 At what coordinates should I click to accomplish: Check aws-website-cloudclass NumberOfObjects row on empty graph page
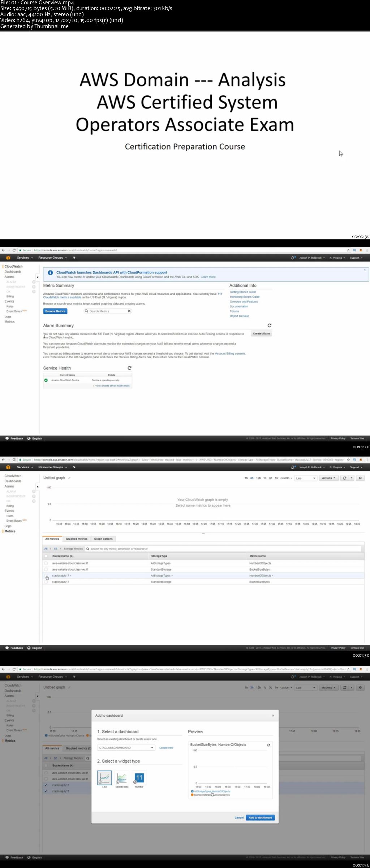(x=46, y=563)
